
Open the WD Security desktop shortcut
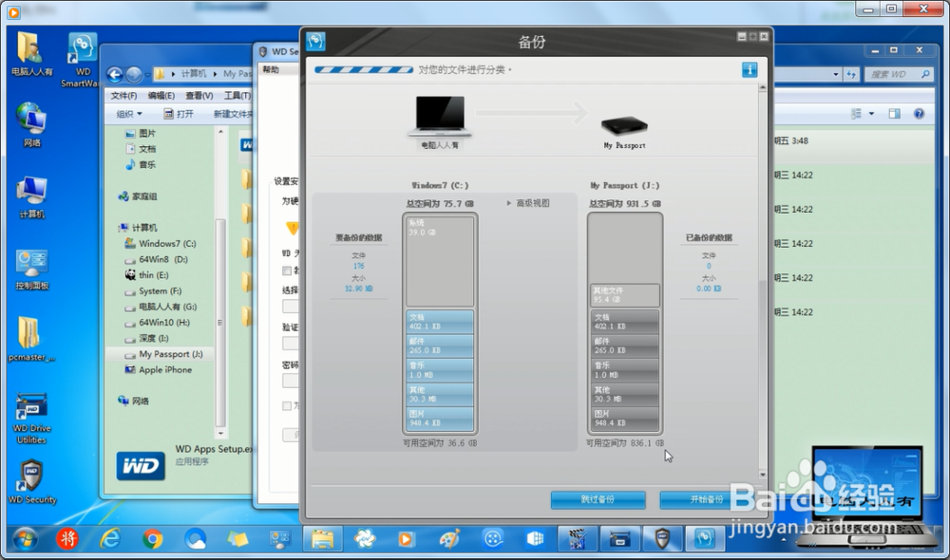tap(32, 482)
